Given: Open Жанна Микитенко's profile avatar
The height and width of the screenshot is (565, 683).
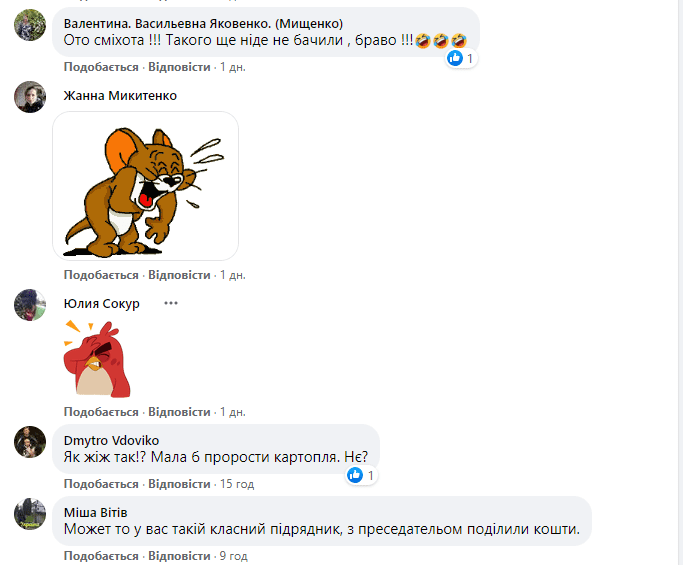Looking at the screenshot, I should pyautogui.click(x=30, y=97).
